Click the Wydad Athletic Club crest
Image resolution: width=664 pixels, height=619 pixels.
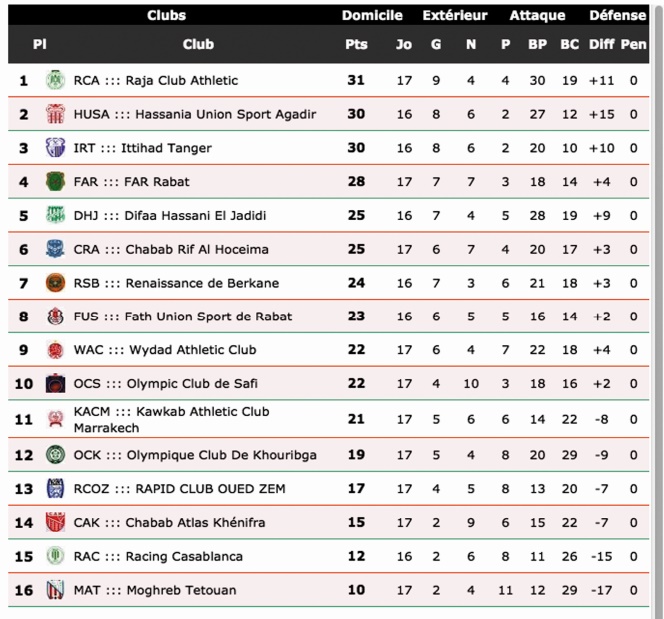55,350
